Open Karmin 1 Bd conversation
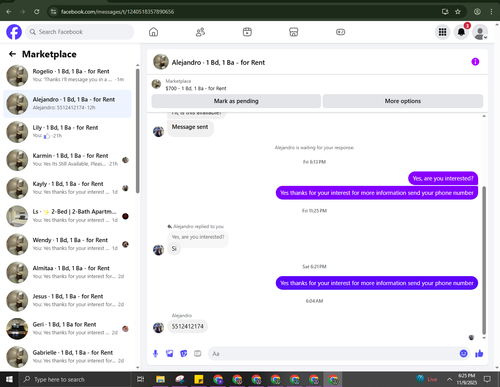500x387 pixels. [x=67, y=160]
